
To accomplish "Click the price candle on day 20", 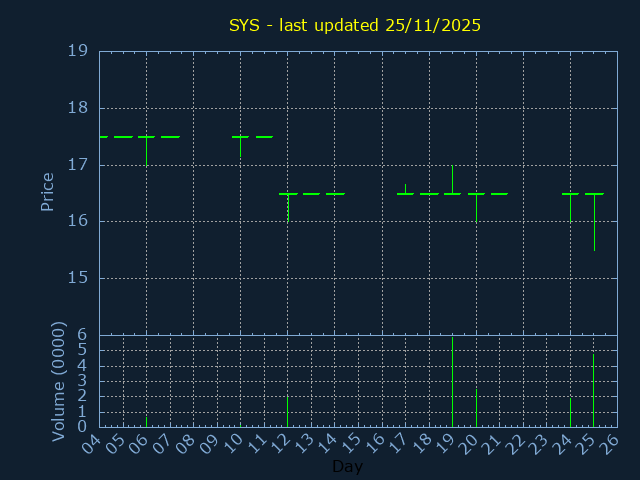I will [x=476, y=207].
